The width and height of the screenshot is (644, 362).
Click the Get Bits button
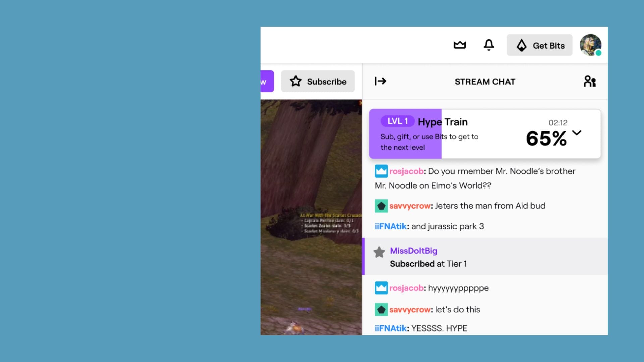click(x=539, y=45)
